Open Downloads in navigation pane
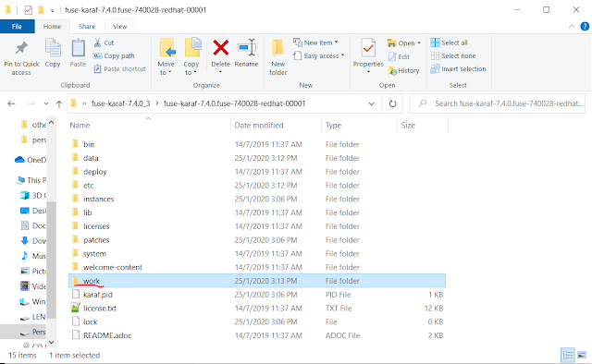The width and height of the screenshot is (592, 364). point(33,240)
